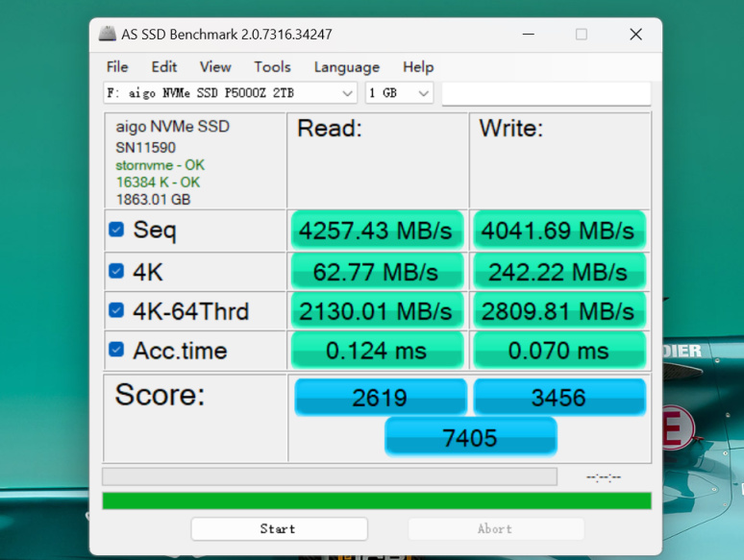
Task: Click 4K read result 62.77 MB/s
Action: (x=377, y=272)
